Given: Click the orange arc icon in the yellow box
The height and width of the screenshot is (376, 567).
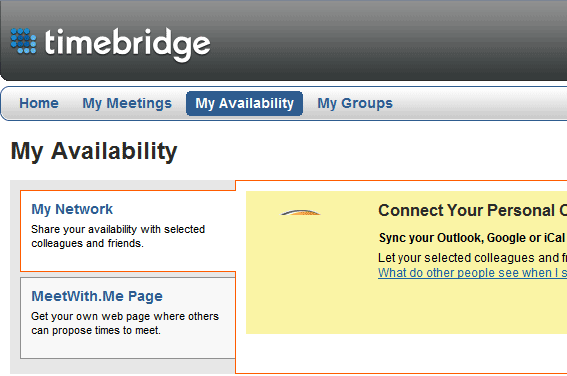Looking at the screenshot, I should (x=300, y=213).
